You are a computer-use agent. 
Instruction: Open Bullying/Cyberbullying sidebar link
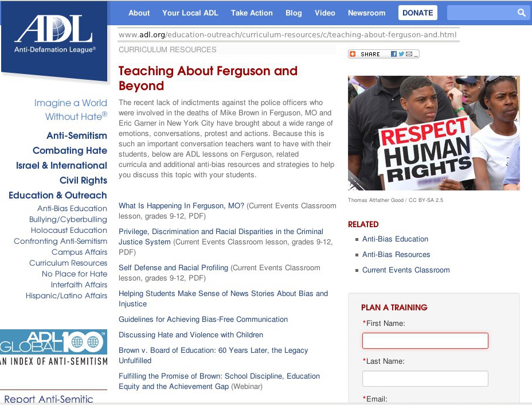point(68,219)
